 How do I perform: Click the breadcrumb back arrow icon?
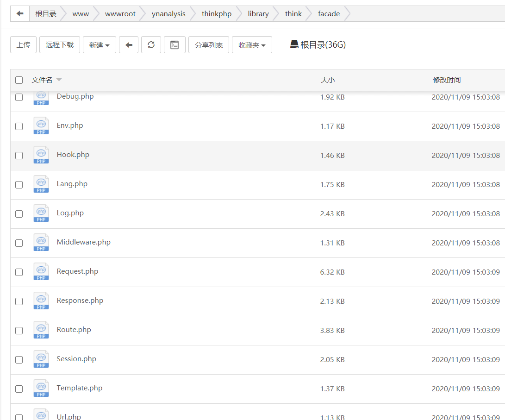(20, 13)
